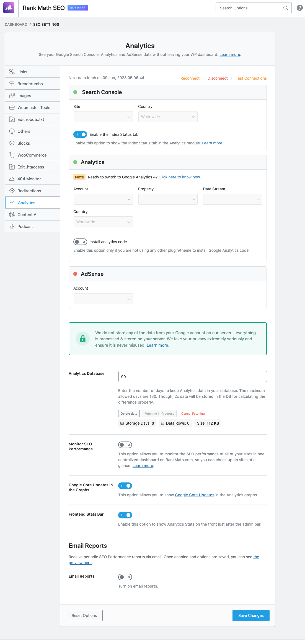The width and height of the screenshot is (305, 644).
Task: Click the Cancel Fetching button
Action: pos(193,414)
